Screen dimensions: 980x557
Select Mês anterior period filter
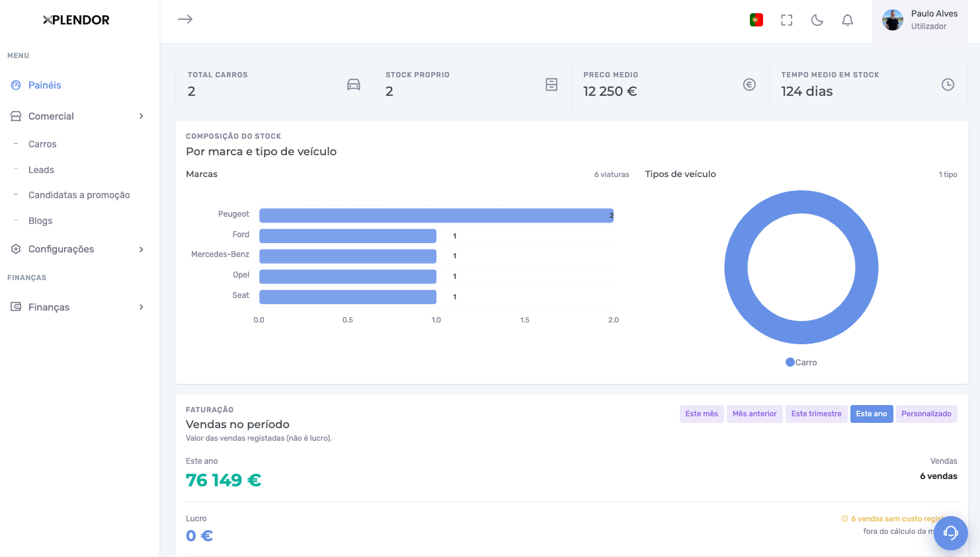tap(755, 414)
